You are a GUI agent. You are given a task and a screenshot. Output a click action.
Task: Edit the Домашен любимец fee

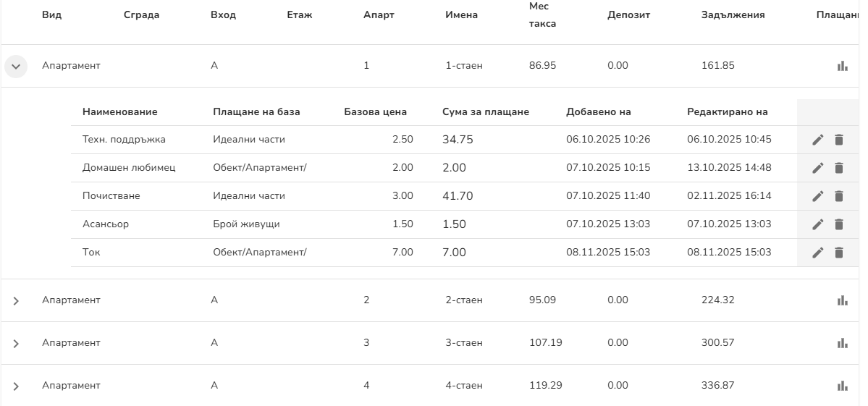tap(818, 168)
